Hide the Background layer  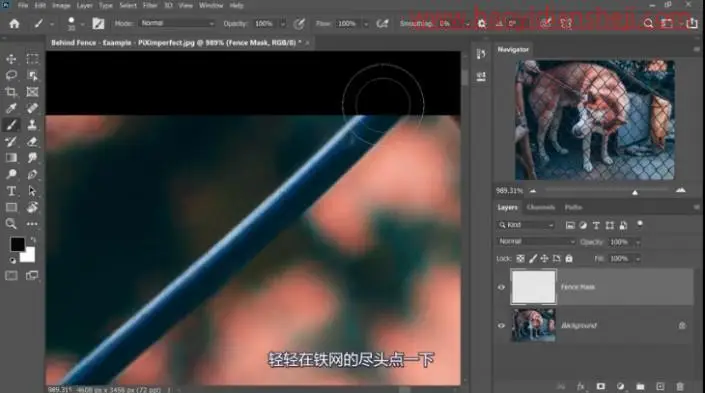tap(501, 326)
